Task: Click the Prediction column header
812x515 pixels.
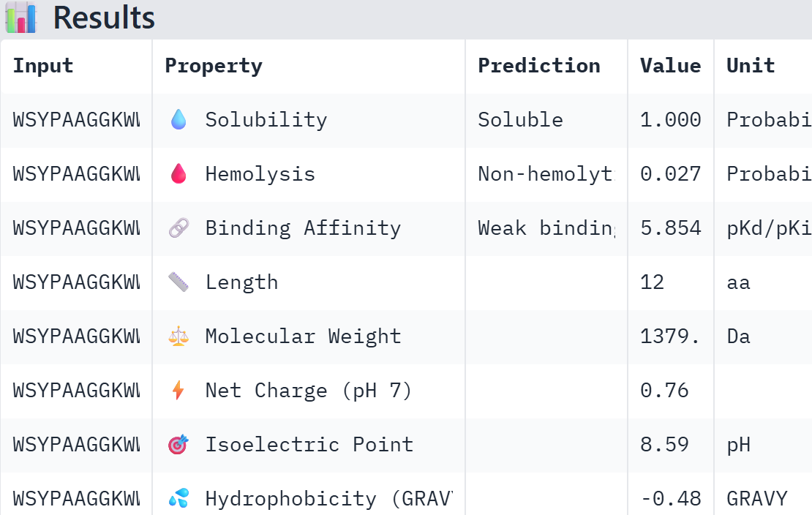Action: 539,66
